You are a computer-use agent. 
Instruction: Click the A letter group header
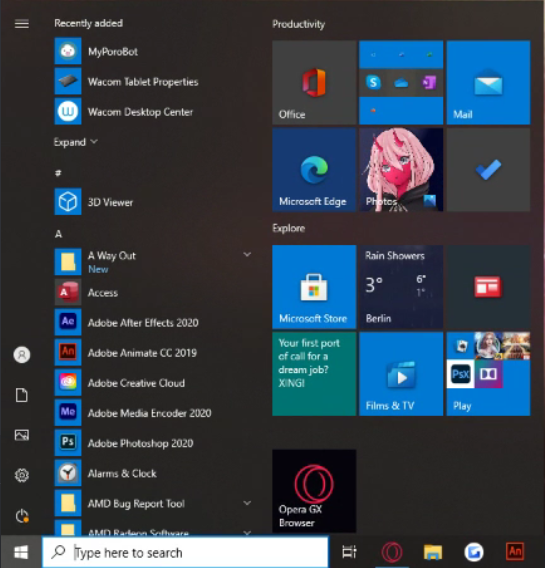click(x=58, y=234)
